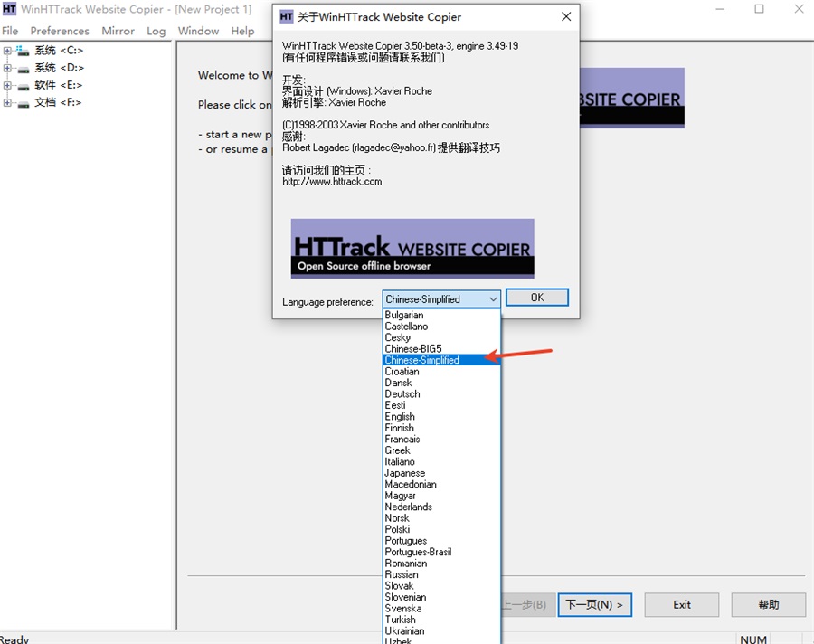Viewport: 814px width, 644px height.
Task: Choose Macedonian from language list
Action: pos(441,484)
